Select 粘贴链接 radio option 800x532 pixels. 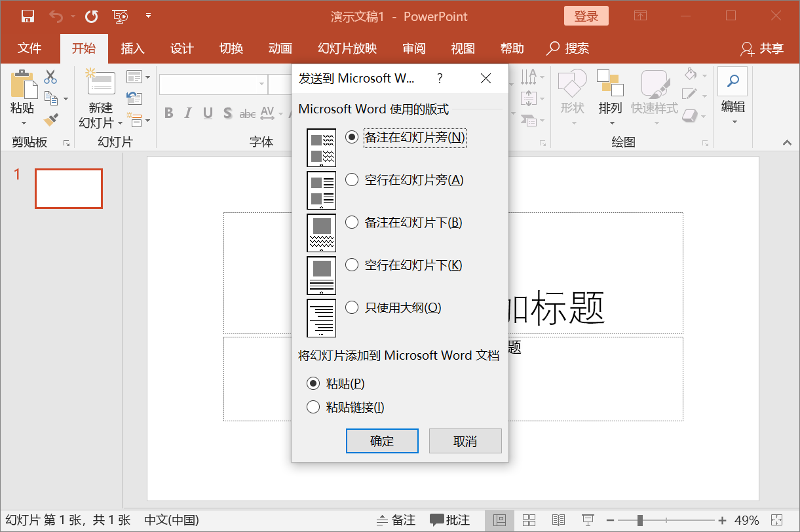tap(313, 408)
